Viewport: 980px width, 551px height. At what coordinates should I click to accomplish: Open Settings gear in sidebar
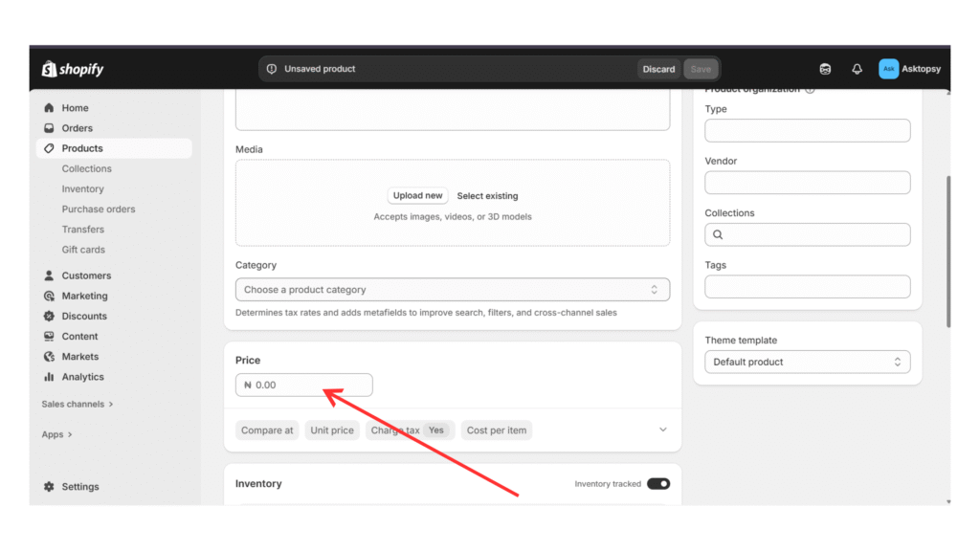49,487
